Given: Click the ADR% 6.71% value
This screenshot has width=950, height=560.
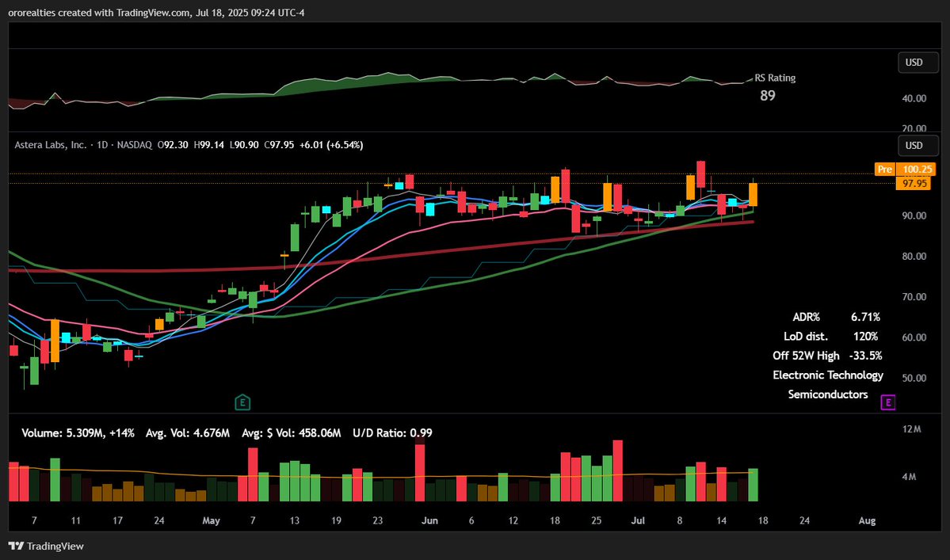Looking at the screenshot, I should click(865, 318).
